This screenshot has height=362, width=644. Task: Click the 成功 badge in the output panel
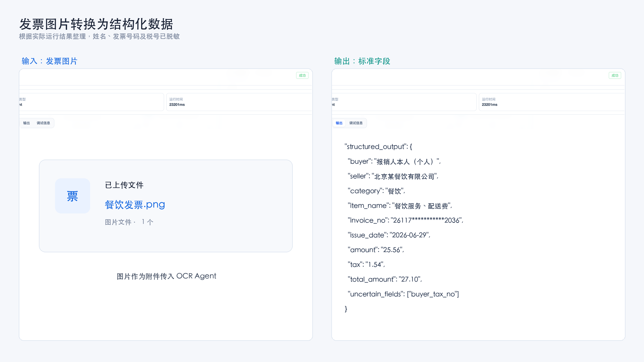615,75
